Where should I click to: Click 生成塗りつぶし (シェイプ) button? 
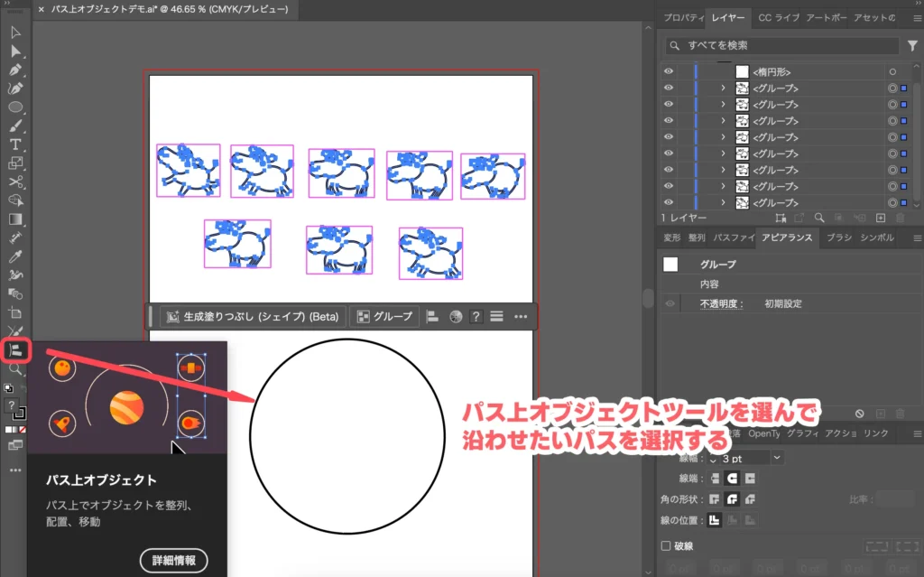pyautogui.click(x=253, y=317)
